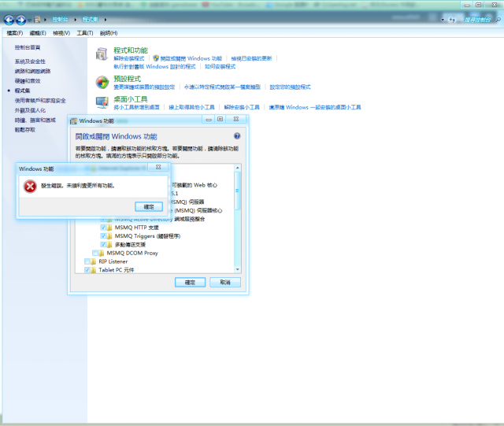Click the Control Panel icon in address bar
Screen dimensions: 504x426
(37, 20)
